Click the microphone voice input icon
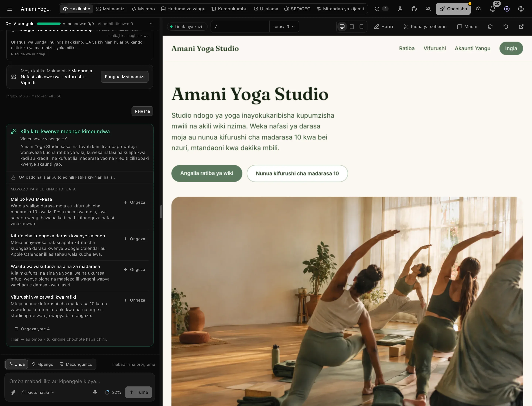 tap(95, 392)
